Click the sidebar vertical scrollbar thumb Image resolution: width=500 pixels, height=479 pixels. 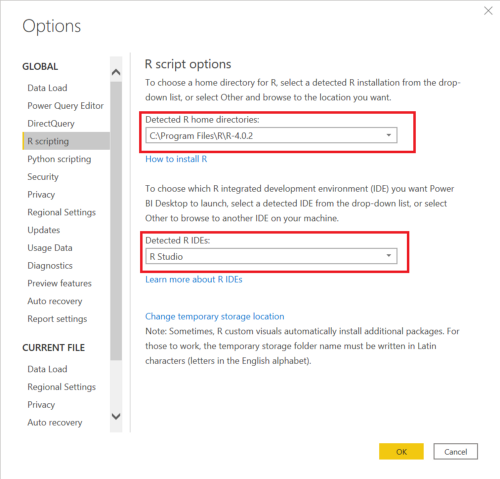(x=116, y=221)
